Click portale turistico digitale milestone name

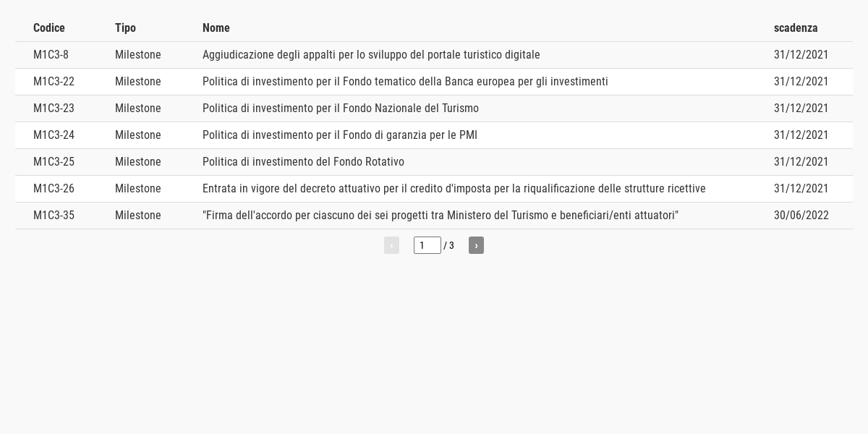[x=371, y=55]
